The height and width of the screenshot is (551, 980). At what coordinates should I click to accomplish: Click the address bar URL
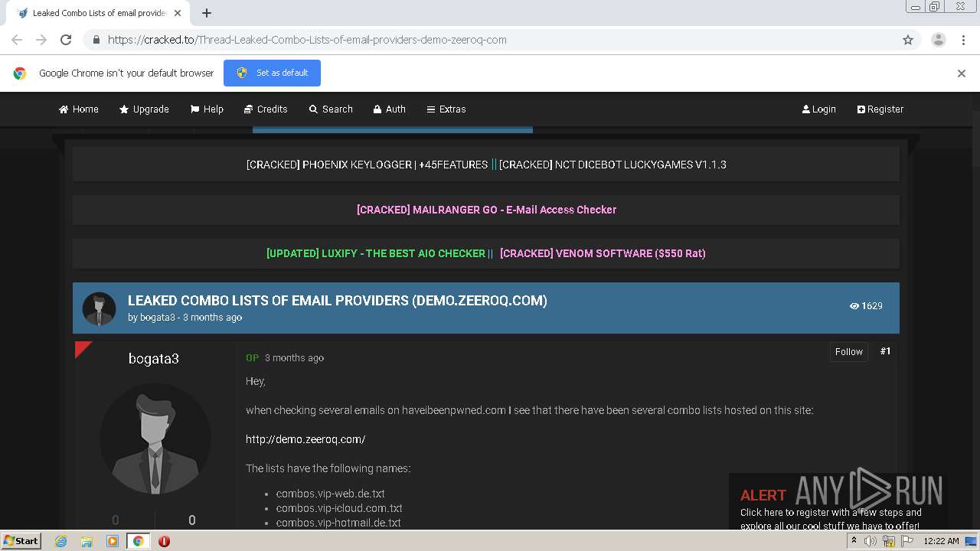[307, 40]
